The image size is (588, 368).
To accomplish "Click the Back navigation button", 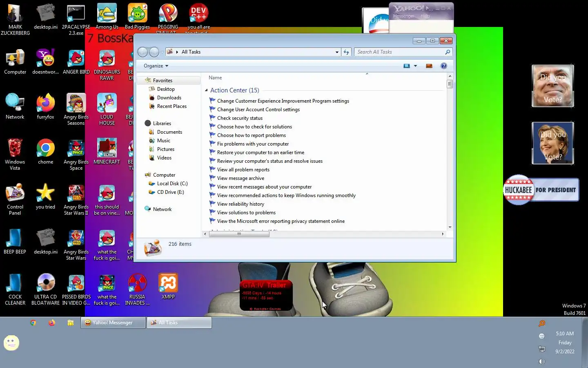I will point(143,52).
